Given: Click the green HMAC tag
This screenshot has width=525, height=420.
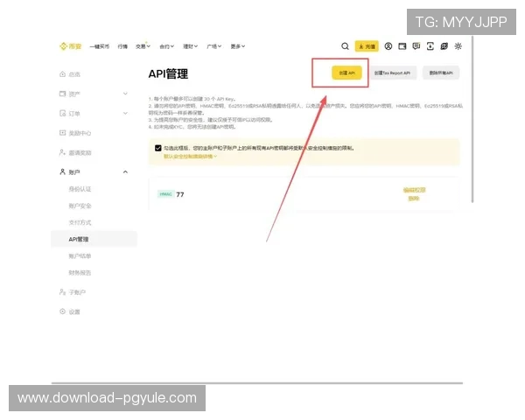Looking at the screenshot, I should coord(165,194).
